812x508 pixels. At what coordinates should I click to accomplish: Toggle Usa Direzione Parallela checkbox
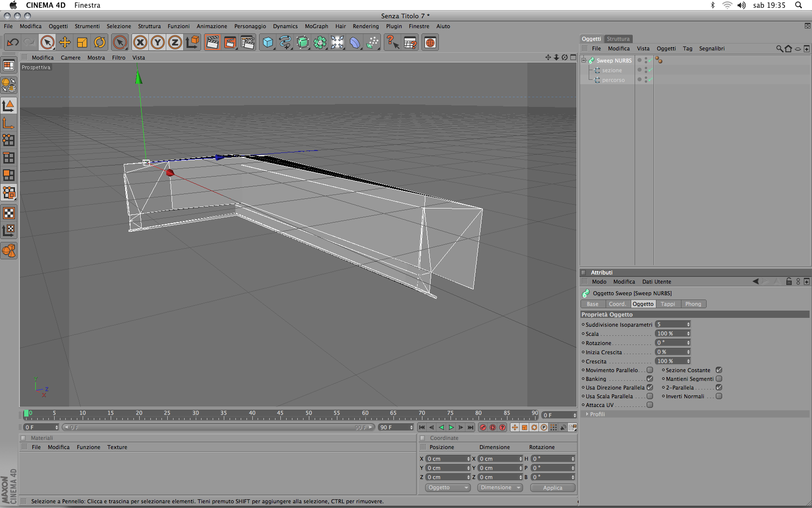pos(650,388)
